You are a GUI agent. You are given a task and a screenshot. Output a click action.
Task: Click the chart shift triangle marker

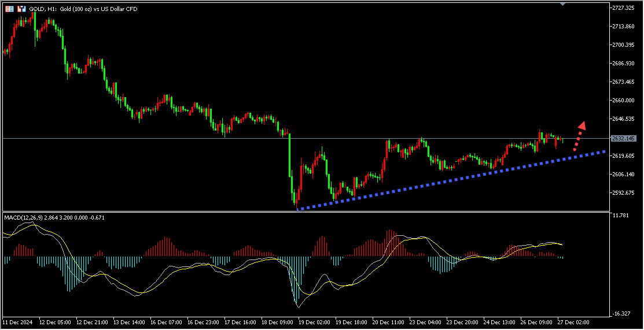click(562, 3)
